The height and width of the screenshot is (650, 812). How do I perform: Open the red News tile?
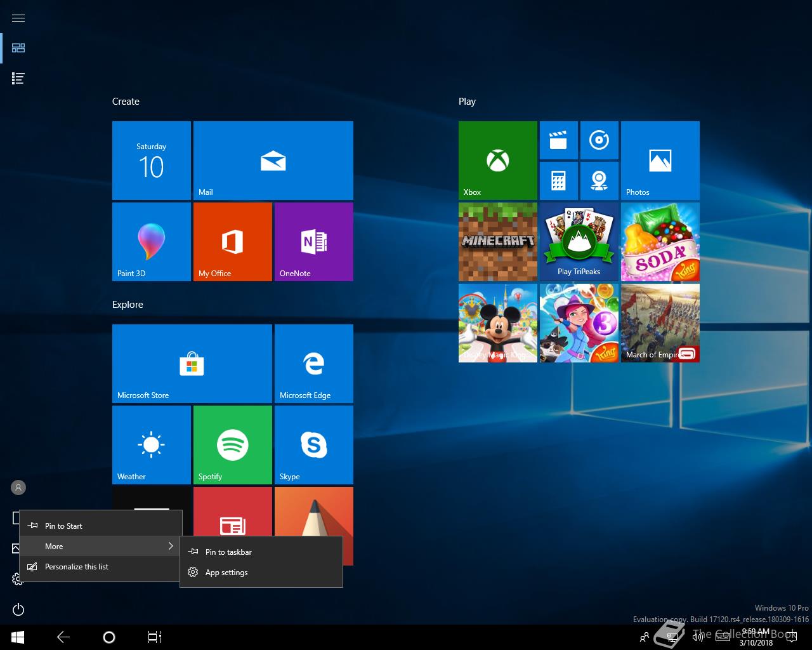(233, 512)
